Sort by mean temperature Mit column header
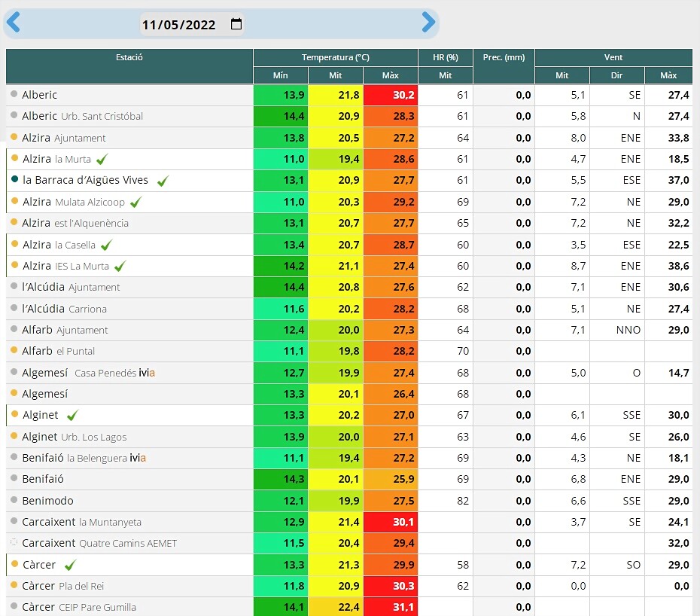The width and height of the screenshot is (700, 616). pos(336,75)
